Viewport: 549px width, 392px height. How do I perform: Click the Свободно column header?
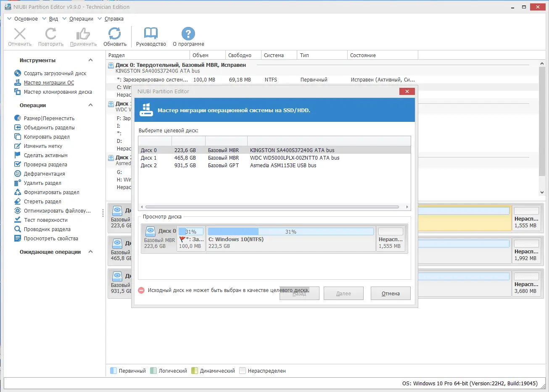(x=243, y=55)
